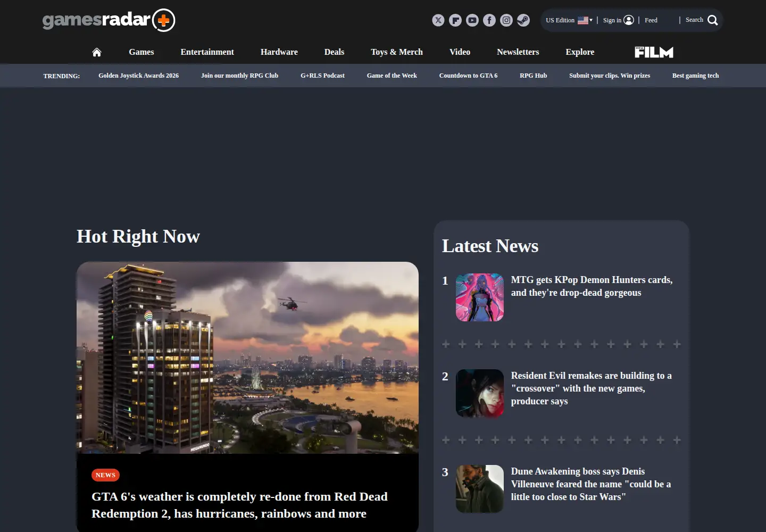The image size is (766, 532).
Task: Click the GamesRadar+ logo
Action: coord(109,20)
